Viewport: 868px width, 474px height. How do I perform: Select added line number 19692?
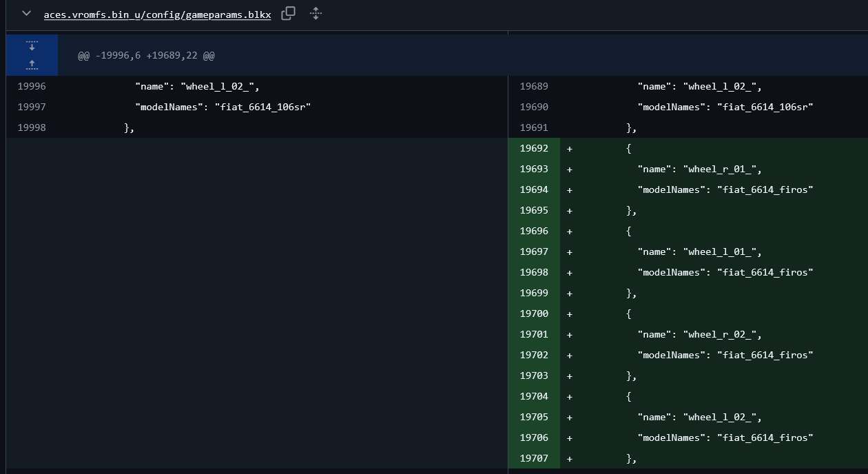pos(534,148)
